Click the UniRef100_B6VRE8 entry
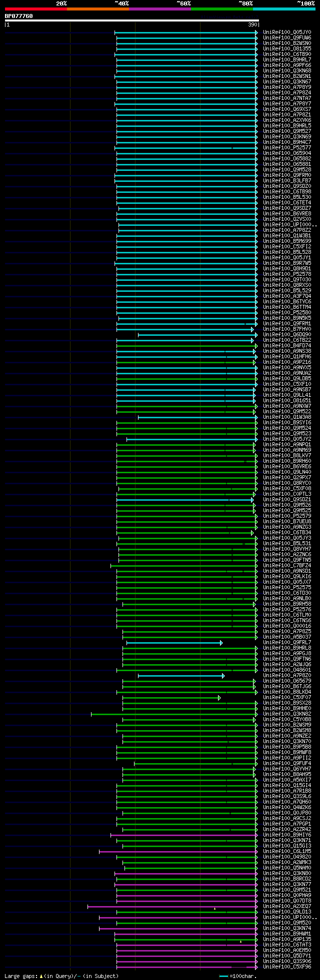320x980 pixels. 287,214
